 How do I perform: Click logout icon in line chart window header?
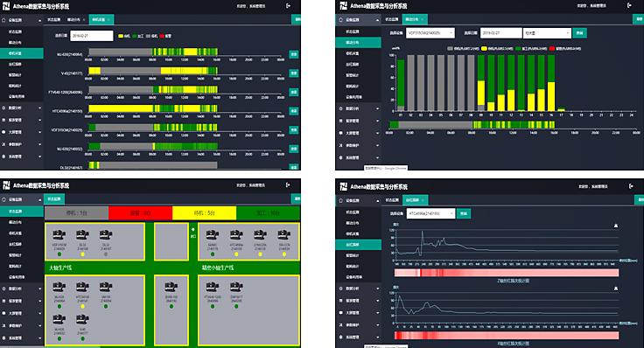[x=631, y=186]
